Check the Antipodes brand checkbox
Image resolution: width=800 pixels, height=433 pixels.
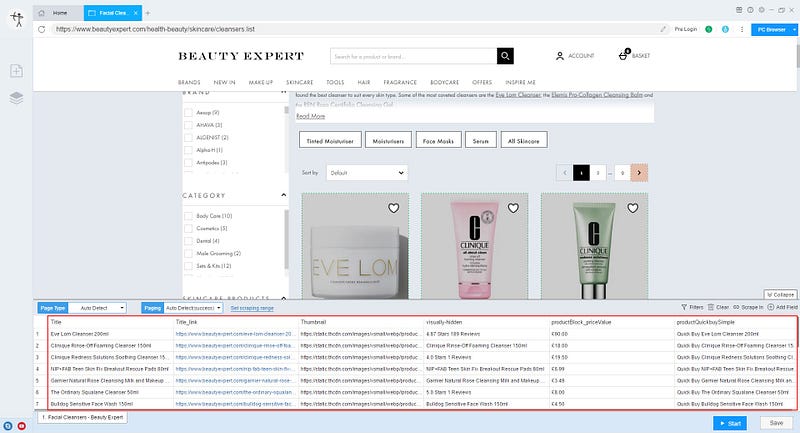coord(188,163)
